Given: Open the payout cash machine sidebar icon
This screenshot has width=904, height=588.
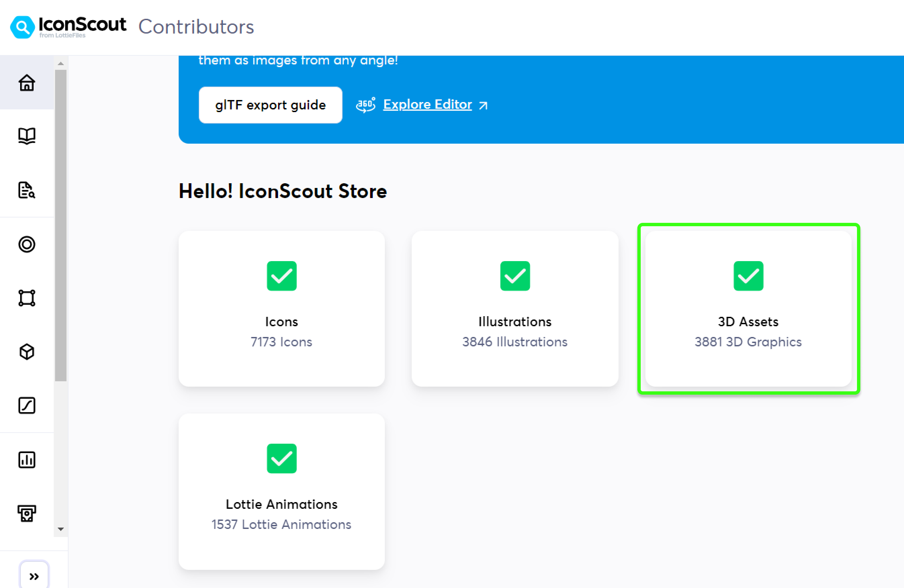Looking at the screenshot, I should tap(27, 513).
